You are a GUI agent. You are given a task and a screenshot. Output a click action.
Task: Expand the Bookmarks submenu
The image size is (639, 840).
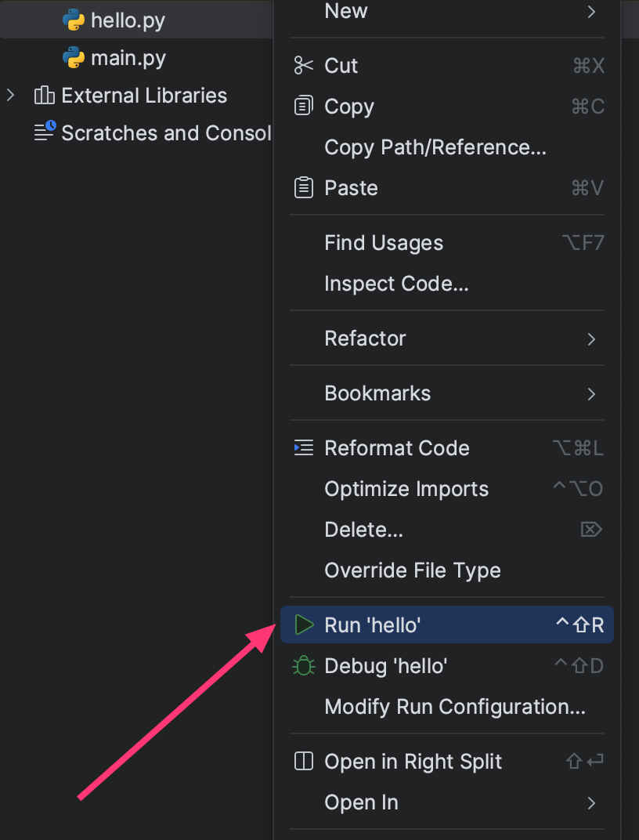pyautogui.click(x=591, y=393)
